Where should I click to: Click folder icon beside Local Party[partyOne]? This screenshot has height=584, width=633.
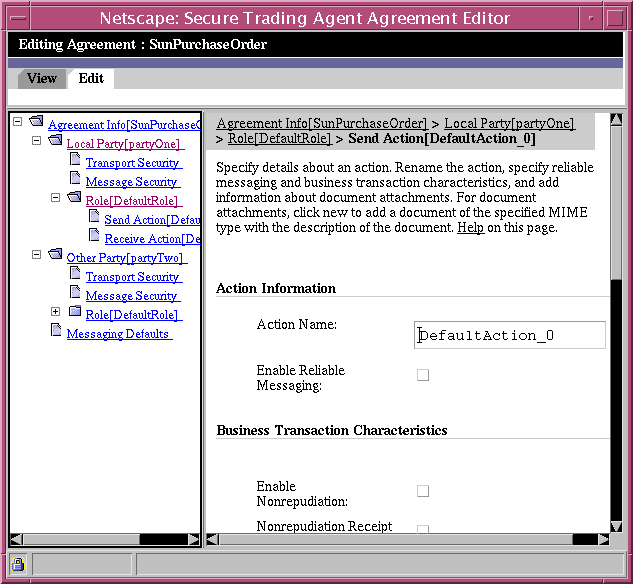(55, 140)
